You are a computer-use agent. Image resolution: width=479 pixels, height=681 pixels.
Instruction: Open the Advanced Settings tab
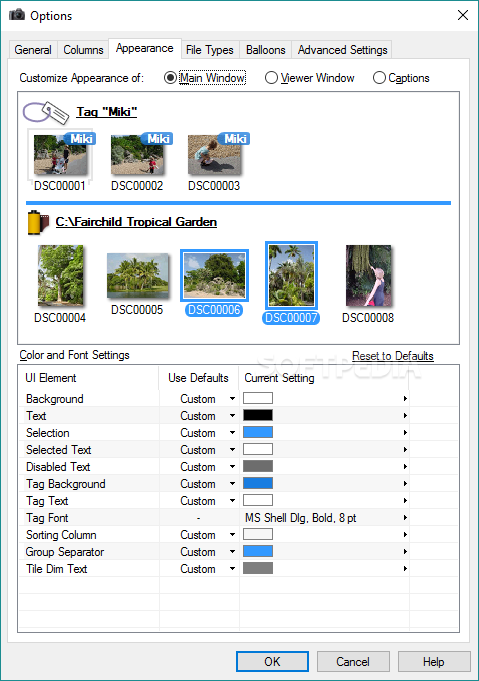(342, 50)
